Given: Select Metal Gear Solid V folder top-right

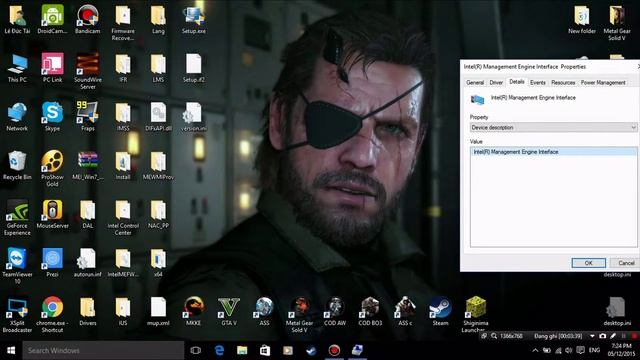Looking at the screenshot, I should [x=617, y=22].
